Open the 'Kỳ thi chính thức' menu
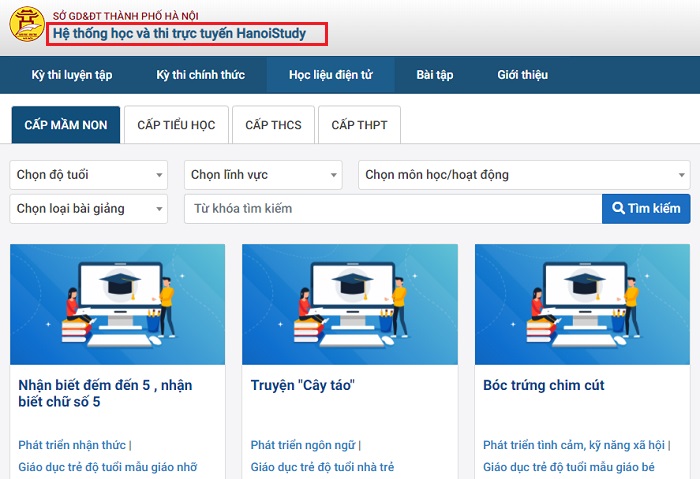700x479 pixels. pyautogui.click(x=200, y=75)
